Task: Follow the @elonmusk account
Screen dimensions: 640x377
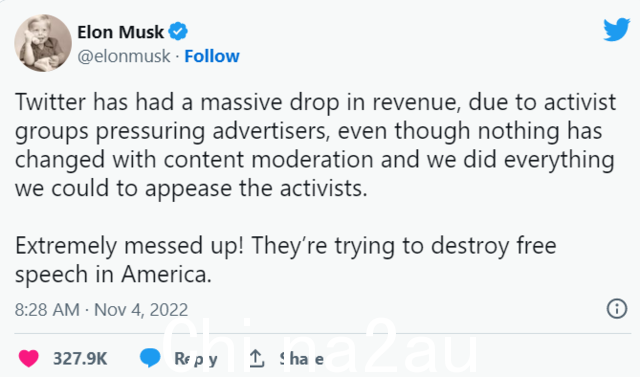Action: click(212, 56)
